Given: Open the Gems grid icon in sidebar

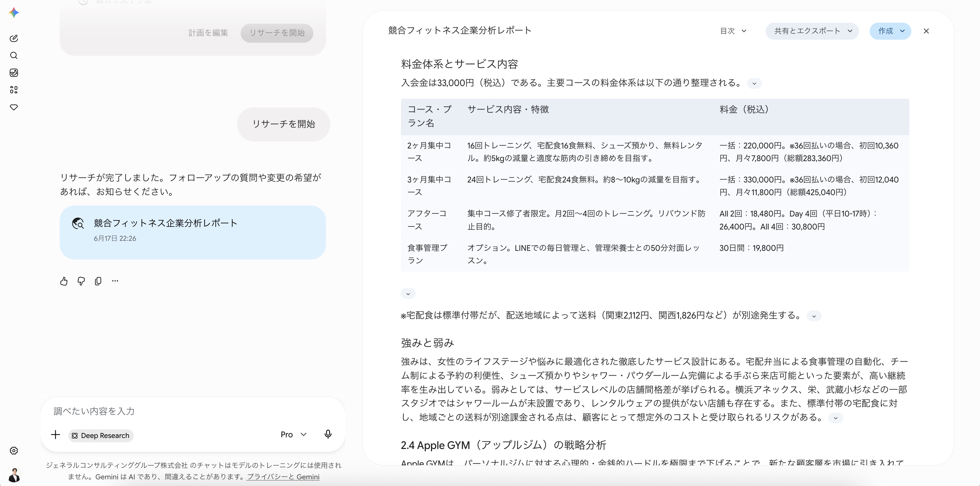Looking at the screenshot, I should pyautogui.click(x=14, y=90).
